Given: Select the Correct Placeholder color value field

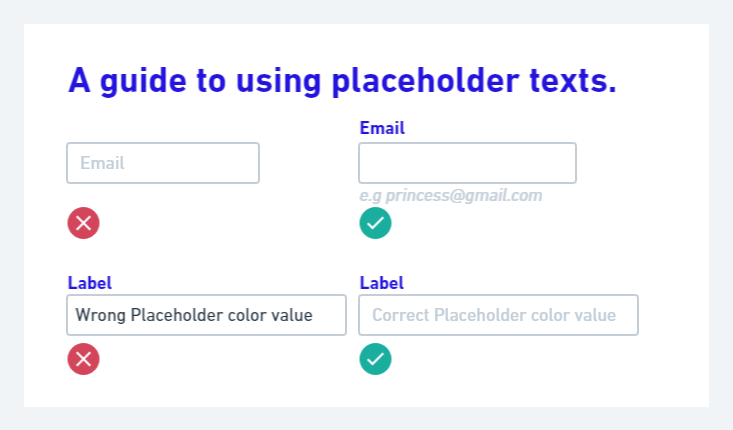Looking at the screenshot, I should [x=498, y=315].
